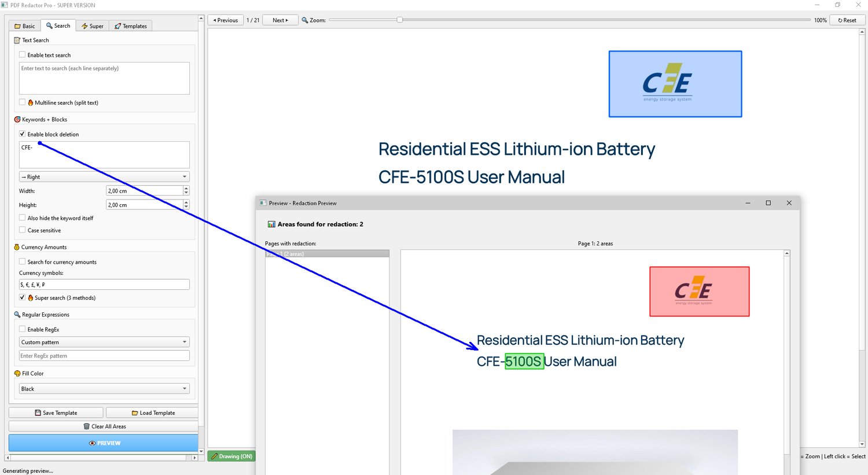
Task: Click the green 5100S highlighted area
Action: coord(524,362)
